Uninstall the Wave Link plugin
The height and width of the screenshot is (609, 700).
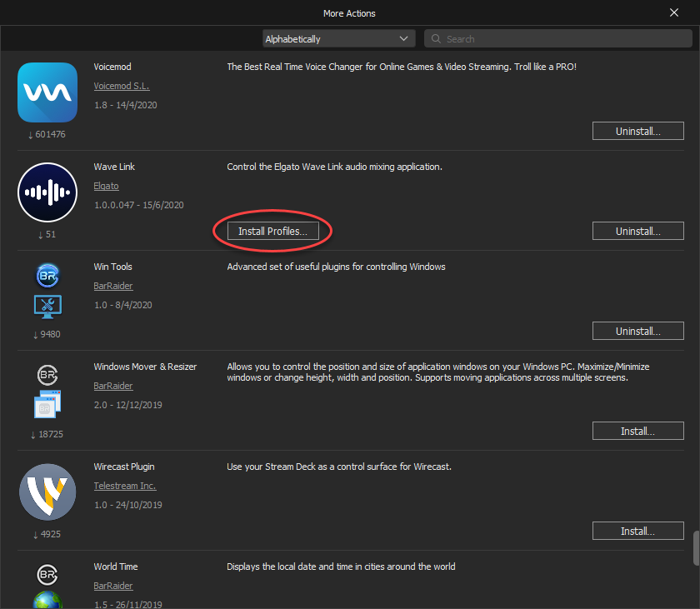[638, 231]
